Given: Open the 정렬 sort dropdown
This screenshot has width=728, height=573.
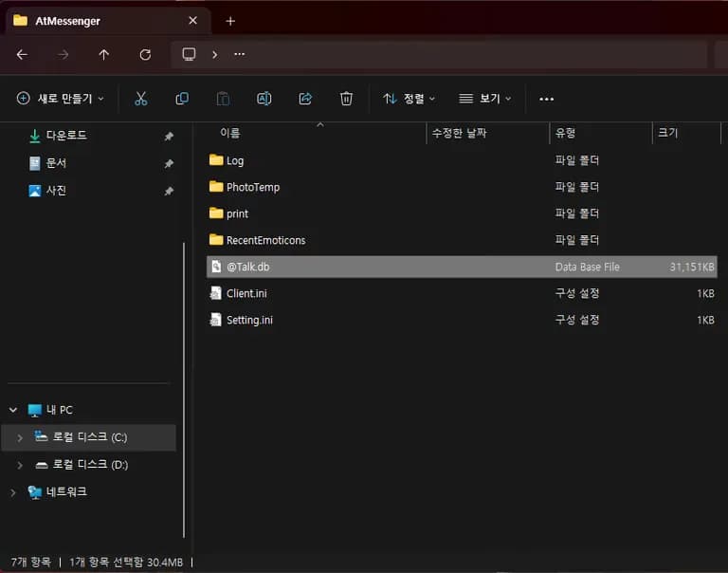Looking at the screenshot, I should [x=409, y=99].
